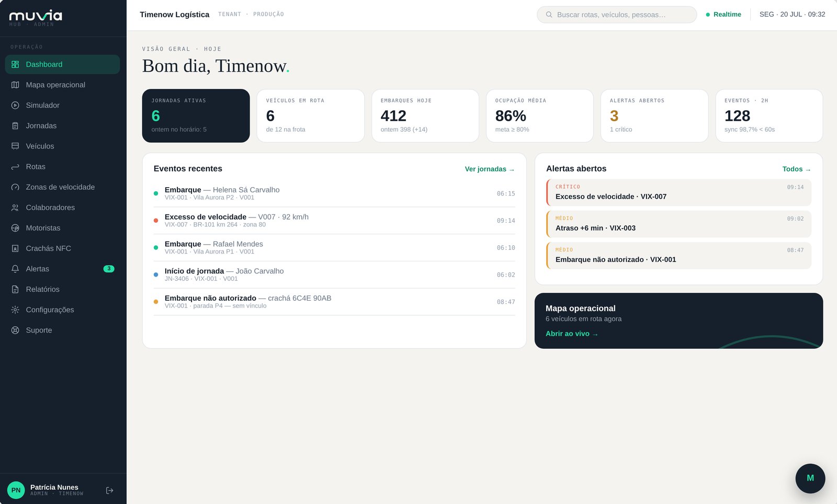This screenshot has height=504, width=837.
Task: Open Configurações page
Action: pyautogui.click(x=62, y=310)
